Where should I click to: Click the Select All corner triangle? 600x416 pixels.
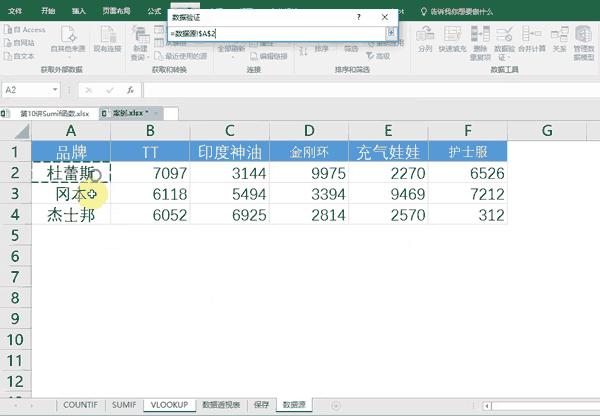[21, 131]
